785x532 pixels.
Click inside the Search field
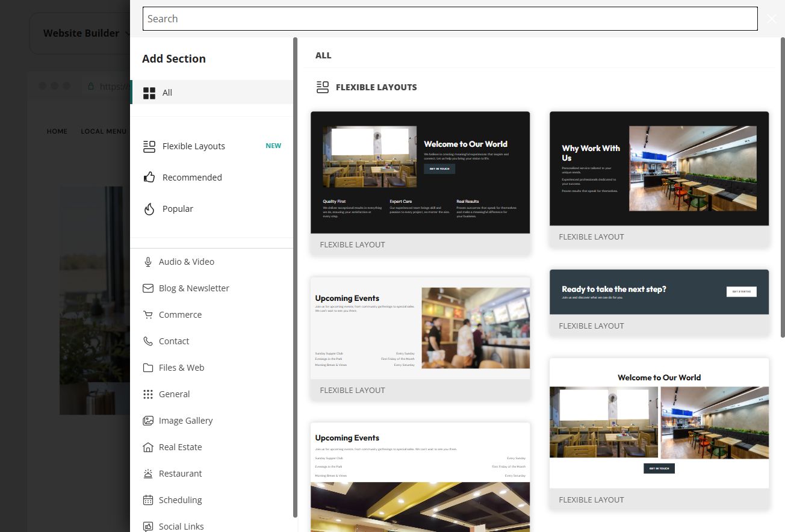click(x=450, y=19)
